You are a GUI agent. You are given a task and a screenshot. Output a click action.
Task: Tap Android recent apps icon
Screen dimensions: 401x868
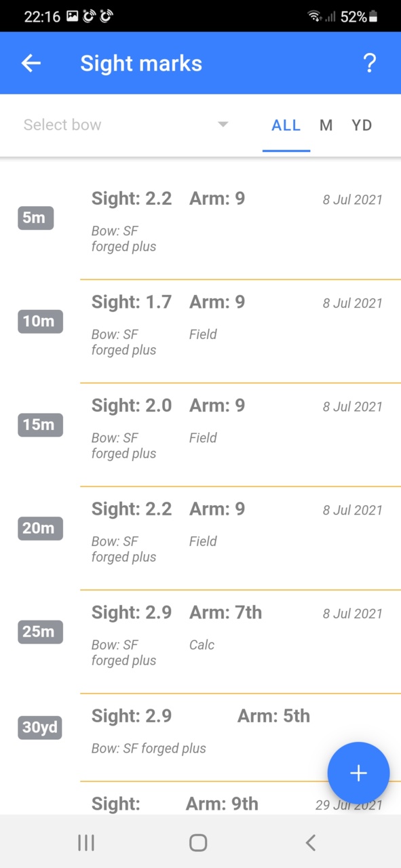tap(86, 842)
